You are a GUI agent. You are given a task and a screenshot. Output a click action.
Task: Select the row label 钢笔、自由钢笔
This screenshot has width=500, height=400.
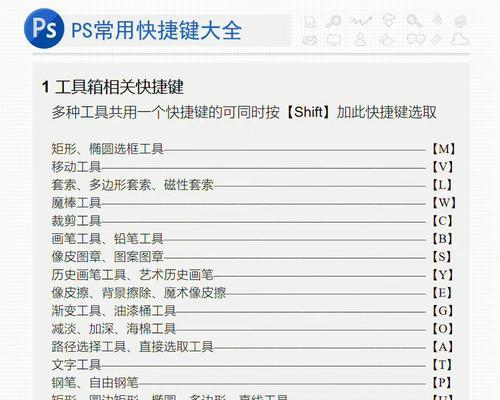[95, 383]
